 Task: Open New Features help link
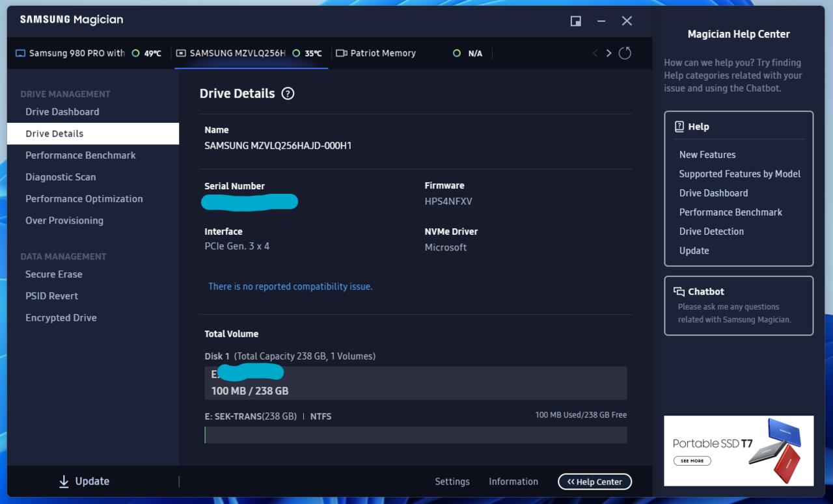point(707,155)
